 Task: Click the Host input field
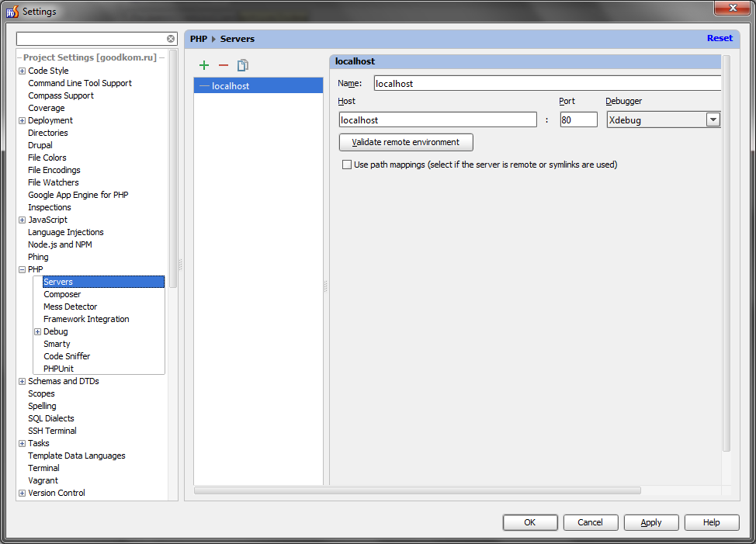(438, 120)
